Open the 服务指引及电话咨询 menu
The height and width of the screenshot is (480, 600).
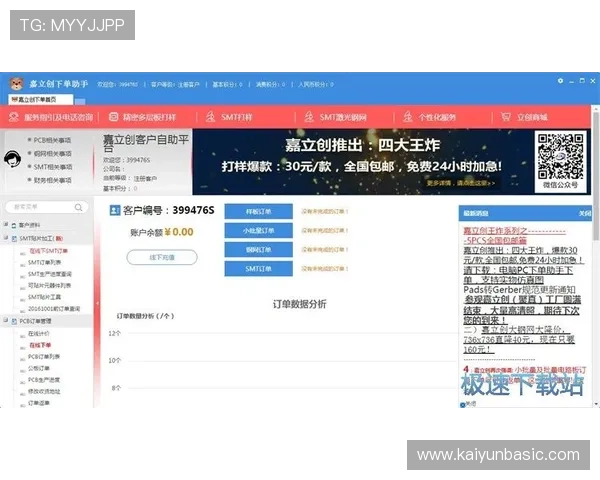click(58, 117)
